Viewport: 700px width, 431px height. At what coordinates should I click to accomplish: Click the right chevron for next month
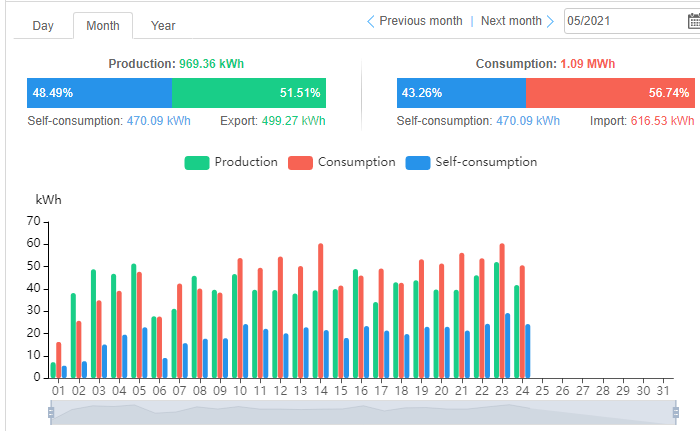click(x=550, y=21)
